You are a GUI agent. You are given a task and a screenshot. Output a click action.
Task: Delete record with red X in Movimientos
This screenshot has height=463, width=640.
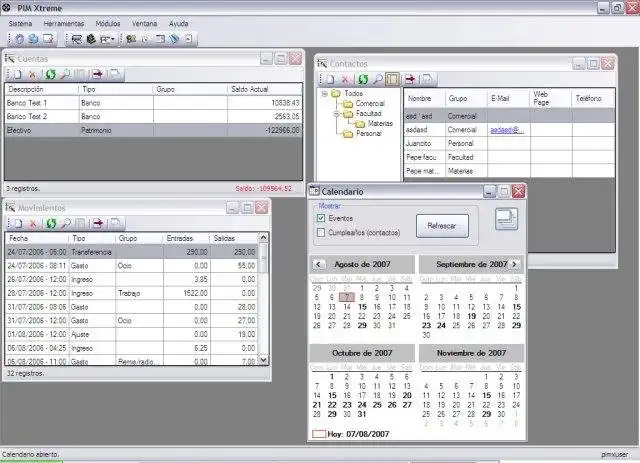pos(33,223)
